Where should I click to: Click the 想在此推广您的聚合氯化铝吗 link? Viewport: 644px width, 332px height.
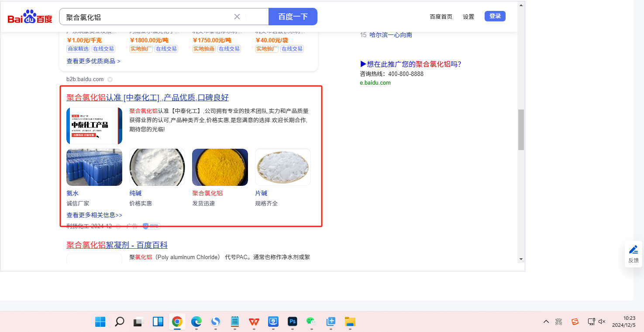point(410,64)
